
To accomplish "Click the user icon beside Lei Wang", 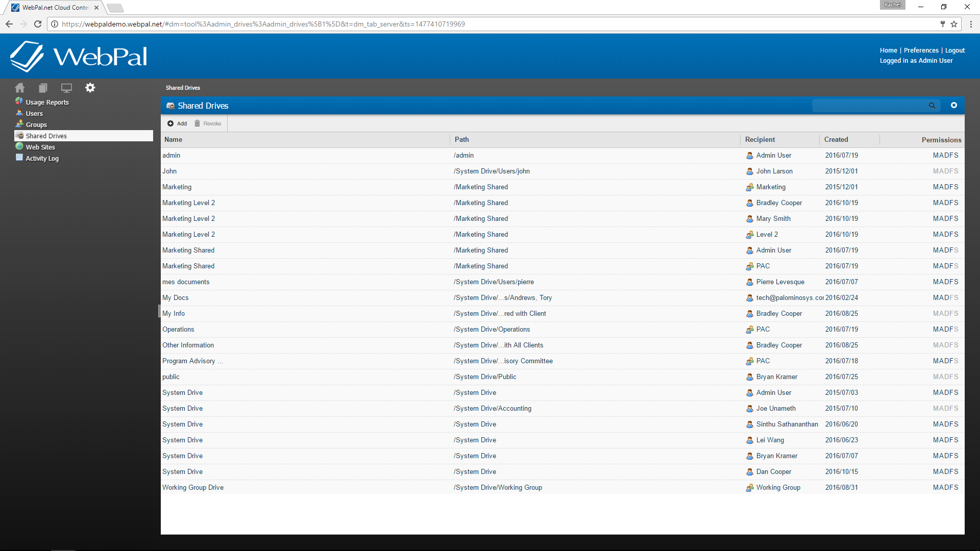I will pyautogui.click(x=750, y=440).
